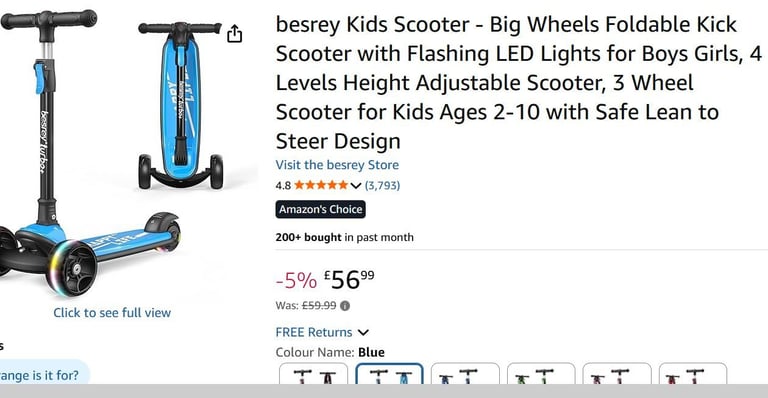The width and height of the screenshot is (768, 398).
Task: Expand the FREE Returns dropdown arrow
Action: (363, 332)
